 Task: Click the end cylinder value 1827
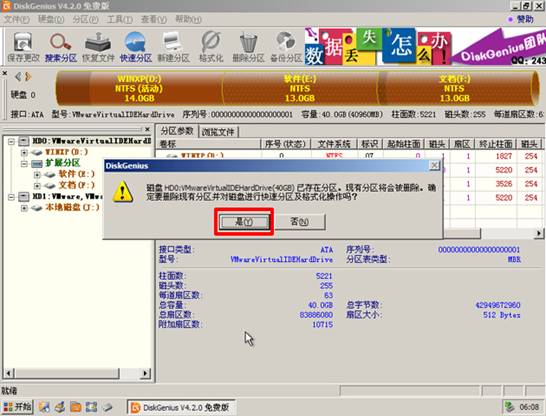504,156
